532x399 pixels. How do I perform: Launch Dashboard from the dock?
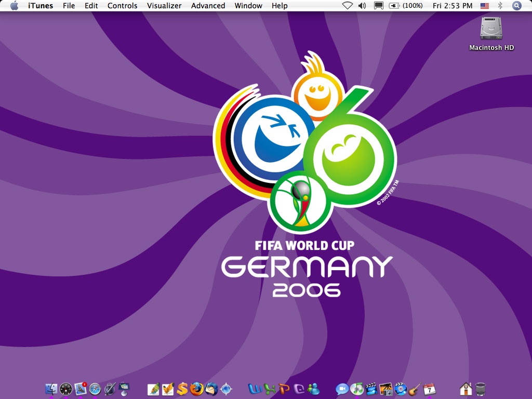(66, 389)
